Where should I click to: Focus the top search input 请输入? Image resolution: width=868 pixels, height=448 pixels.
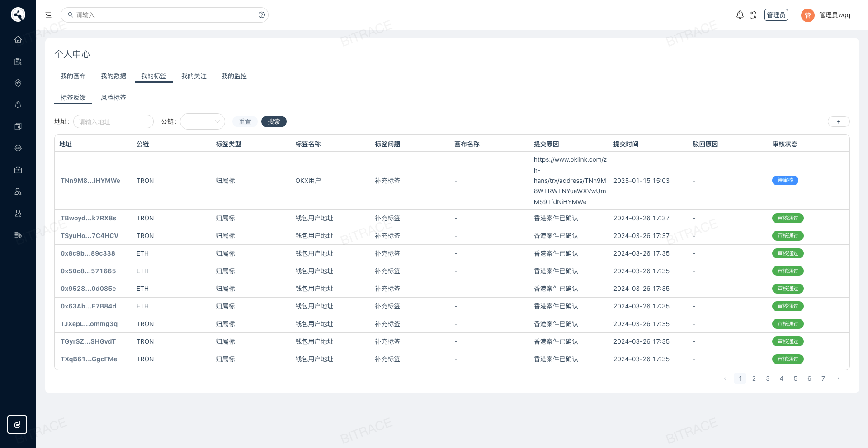click(x=165, y=15)
